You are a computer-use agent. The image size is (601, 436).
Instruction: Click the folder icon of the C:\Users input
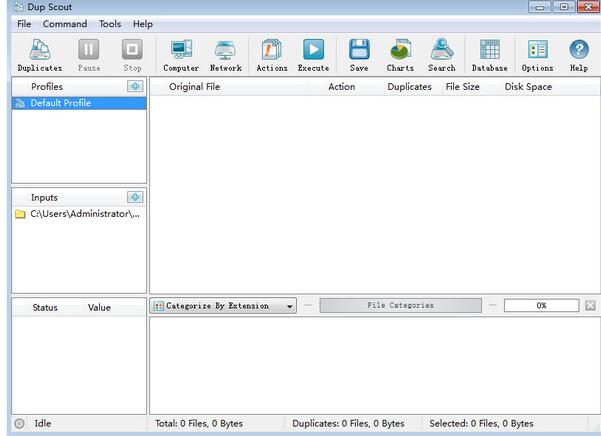pos(20,214)
